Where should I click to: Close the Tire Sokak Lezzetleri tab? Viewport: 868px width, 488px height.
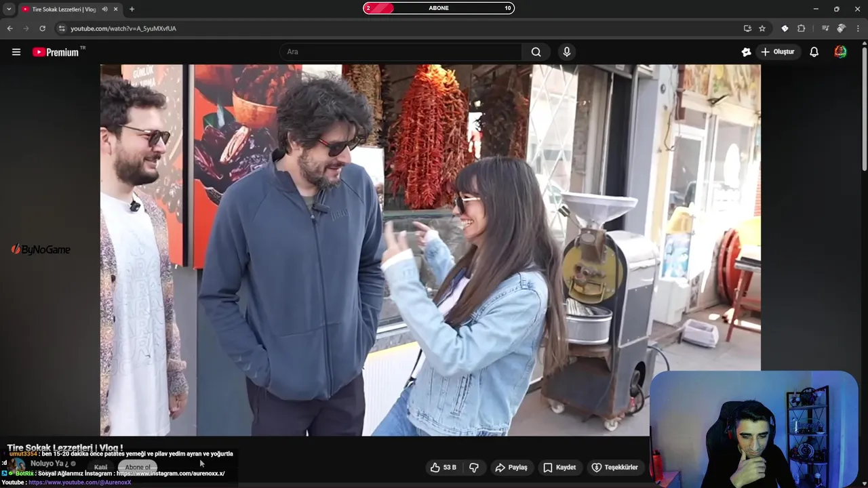click(115, 9)
